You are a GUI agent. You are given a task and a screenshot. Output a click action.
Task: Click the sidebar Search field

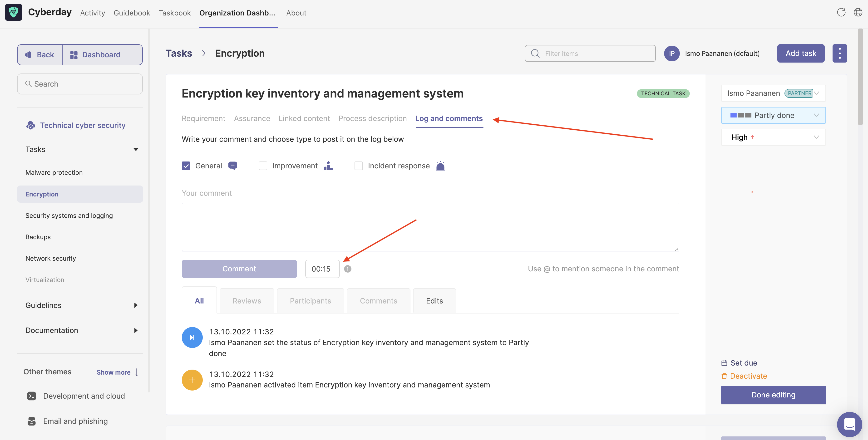click(x=80, y=84)
